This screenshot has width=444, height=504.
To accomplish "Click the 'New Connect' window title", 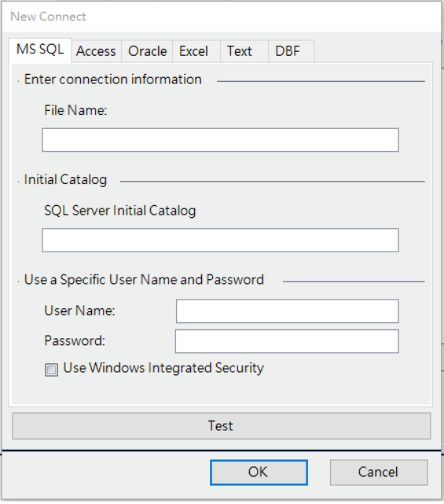I will coord(48,17).
